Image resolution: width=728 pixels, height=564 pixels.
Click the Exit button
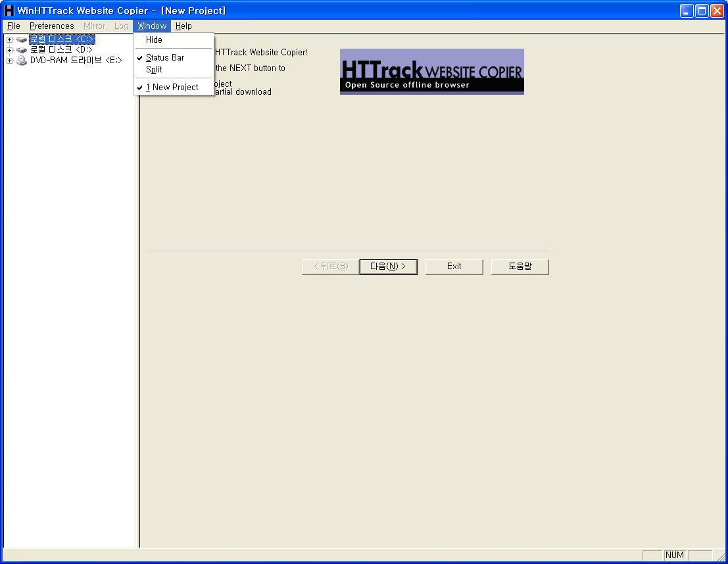454,267
